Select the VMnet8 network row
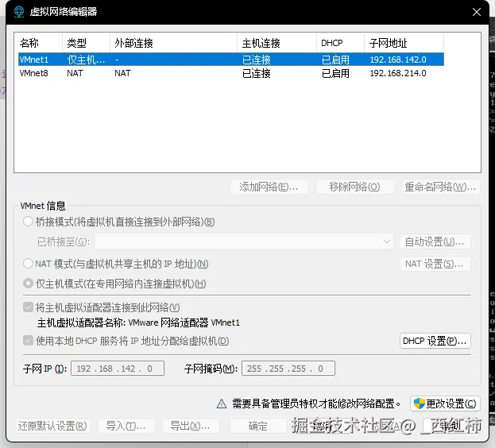Viewport: 495px width, 448px height. click(231, 73)
